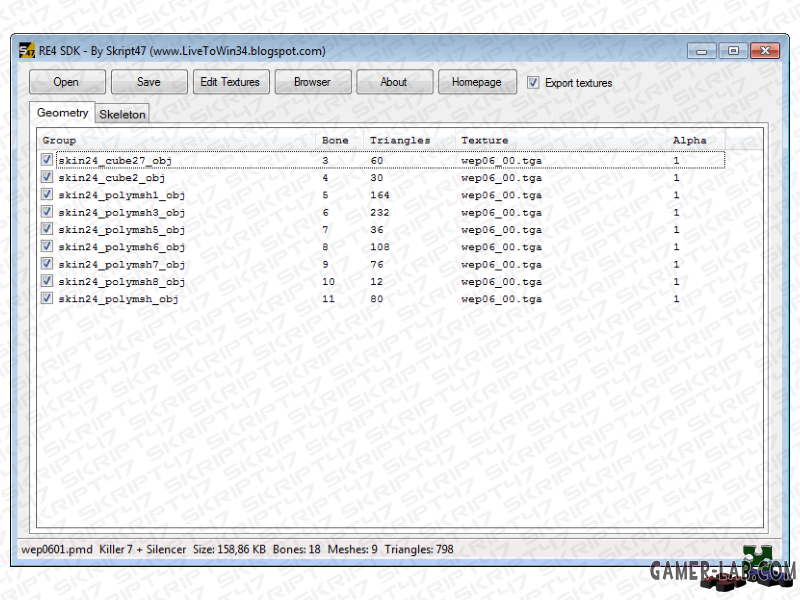The width and height of the screenshot is (800, 600).
Task: Click triangles value 232 for polymsh3
Action: [380, 212]
